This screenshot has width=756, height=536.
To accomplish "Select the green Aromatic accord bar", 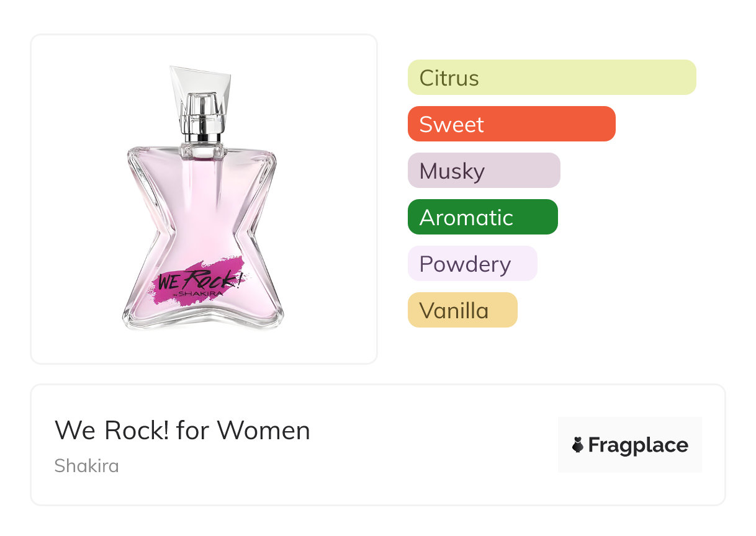I will (483, 217).
